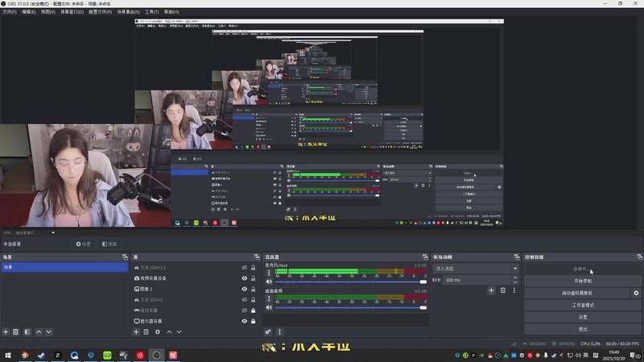Move scene down with the Scenes panel arrow
Image resolution: width=644 pixels, height=362 pixels.
click(x=48, y=331)
